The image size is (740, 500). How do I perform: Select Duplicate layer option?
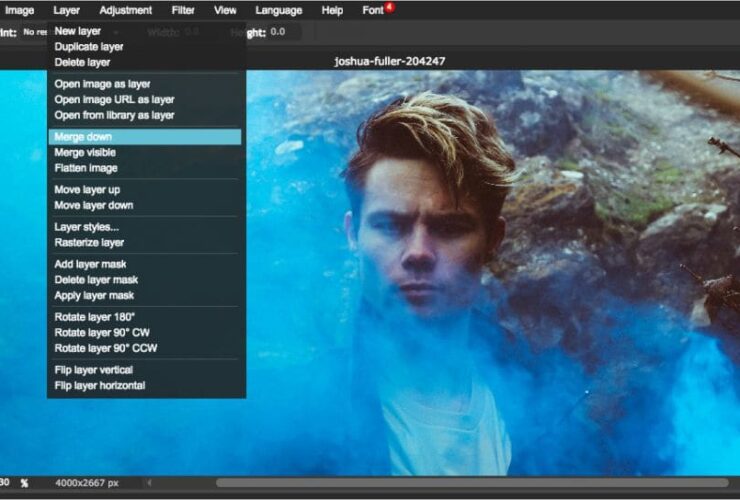[x=144, y=47]
